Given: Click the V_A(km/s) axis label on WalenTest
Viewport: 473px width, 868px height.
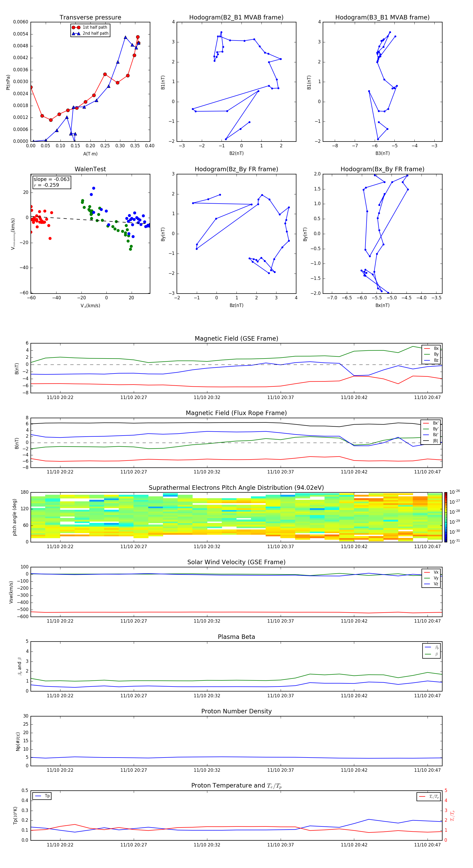Looking at the screenshot, I should pos(90,306).
